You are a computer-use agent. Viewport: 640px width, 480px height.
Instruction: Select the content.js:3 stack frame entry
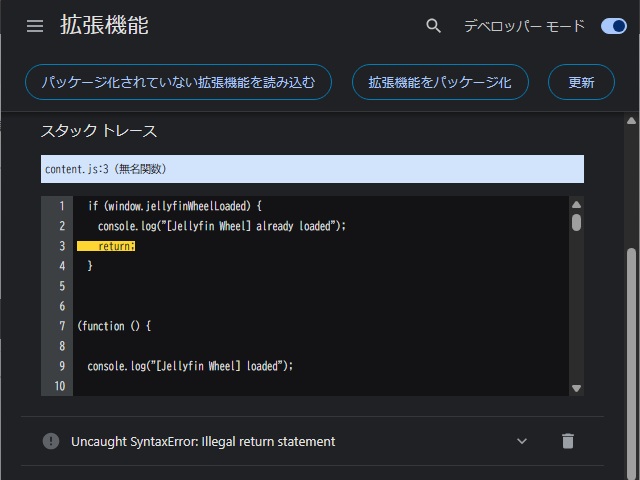click(x=312, y=169)
